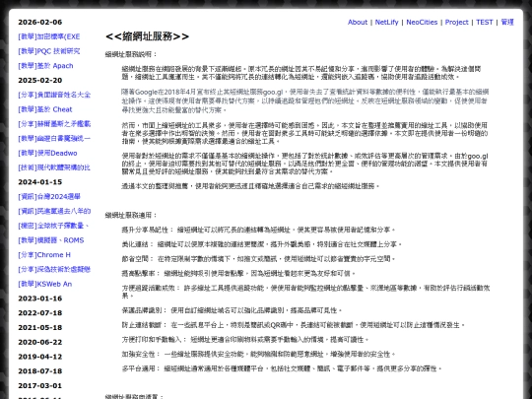532x399 pixels.
Task: Open the [教學]加密標準(EXE article link
Action: (x=49, y=36)
